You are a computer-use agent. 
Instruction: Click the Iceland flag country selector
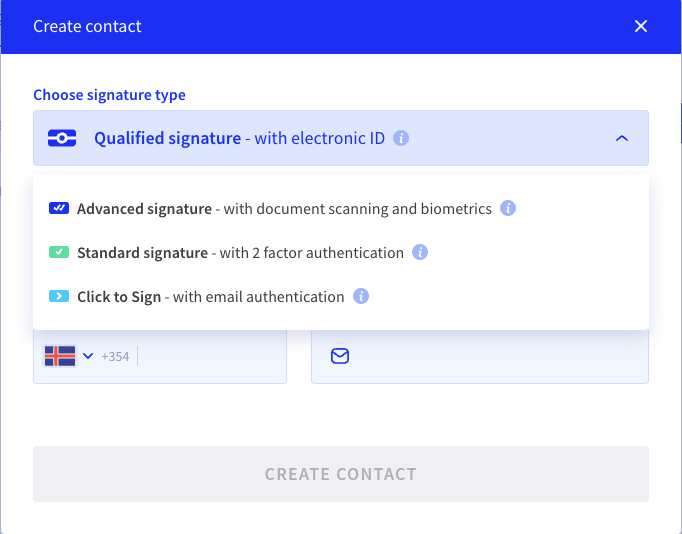click(x=60, y=356)
